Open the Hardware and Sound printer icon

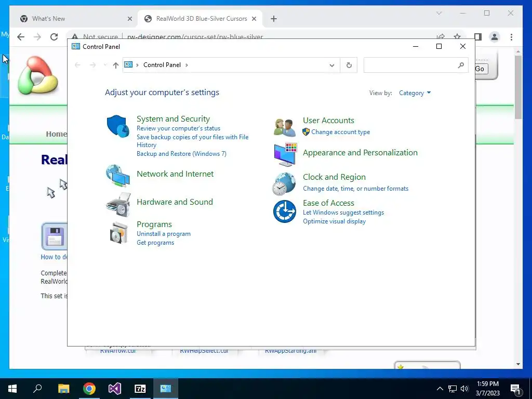point(118,205)
